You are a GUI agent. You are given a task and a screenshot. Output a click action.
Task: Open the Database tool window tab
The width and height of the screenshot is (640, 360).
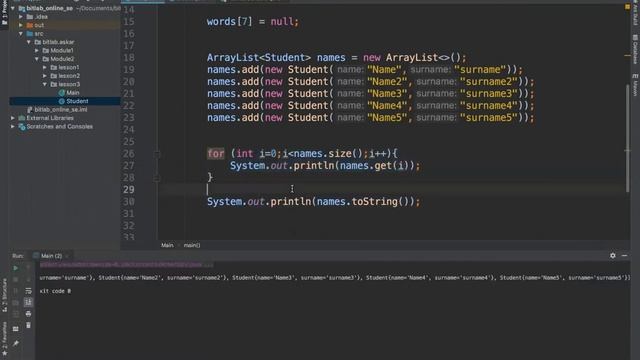pyautogui.click(x=635, y=49)
